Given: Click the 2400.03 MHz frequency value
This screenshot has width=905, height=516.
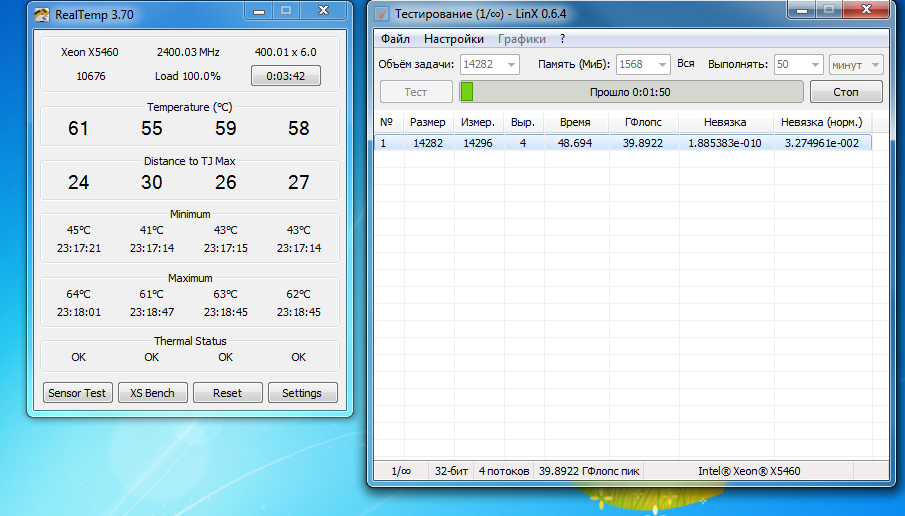Looking at the screenshot, I should click(188, 52).
